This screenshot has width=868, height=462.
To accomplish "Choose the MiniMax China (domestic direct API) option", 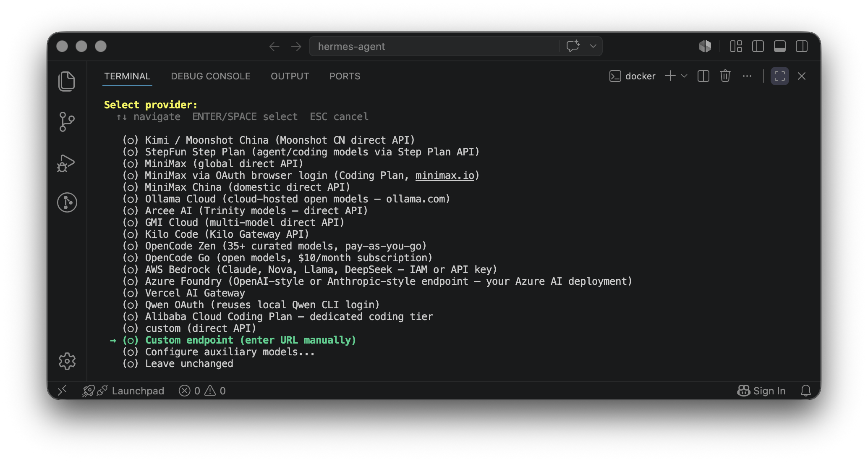I will pyautogui.click(x=236, y=187).
